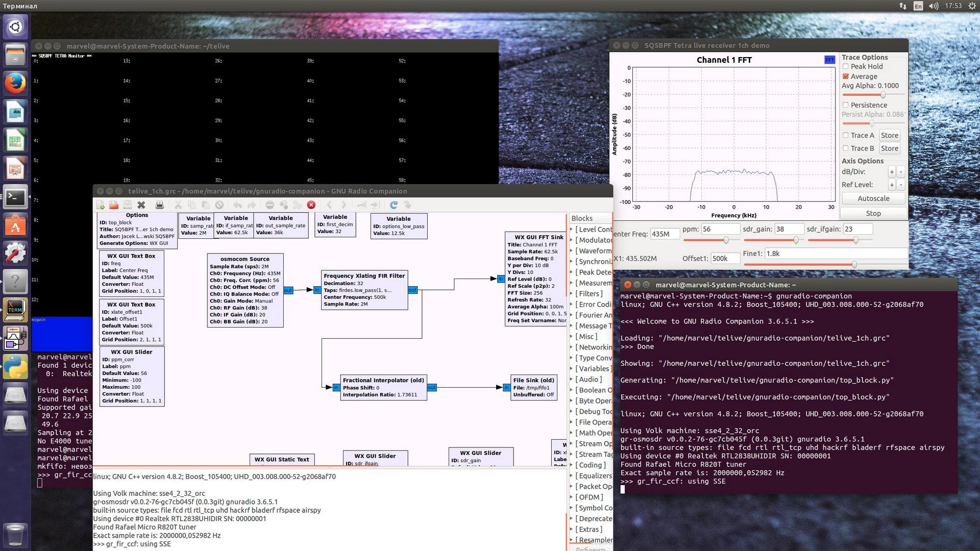Click the enable block icon
This screenshot has height=551, width=980.
point(361,205)
